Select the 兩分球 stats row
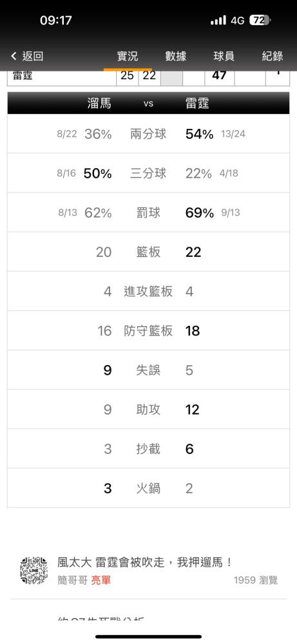 148,134
